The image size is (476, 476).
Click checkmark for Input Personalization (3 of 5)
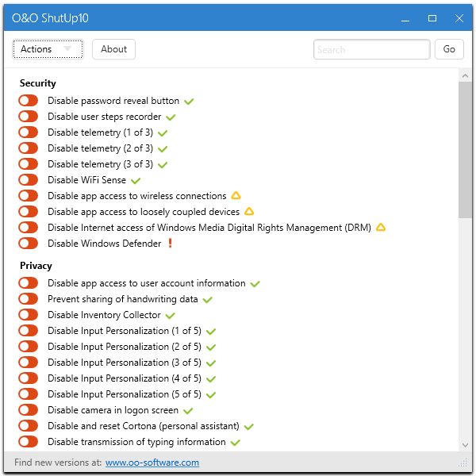coord(211,363)
